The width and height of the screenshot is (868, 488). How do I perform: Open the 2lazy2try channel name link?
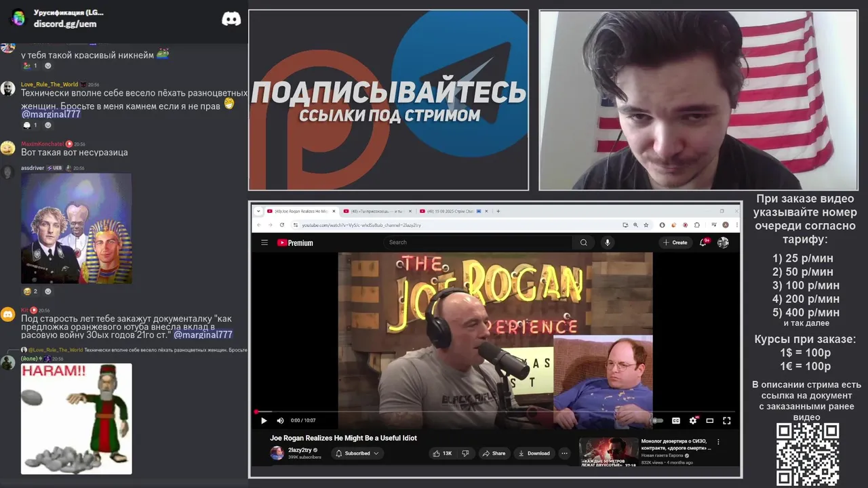(300, 450)
